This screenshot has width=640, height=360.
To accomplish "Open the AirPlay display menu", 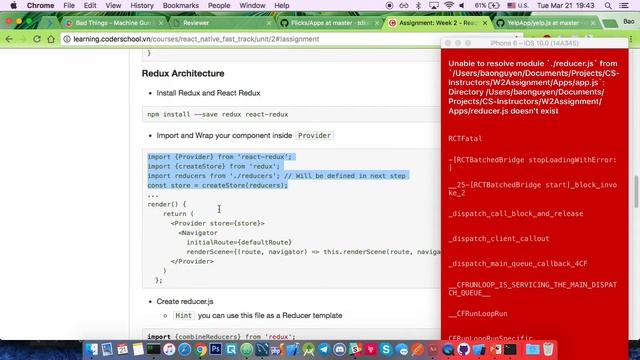I will [x=433, y=5].
